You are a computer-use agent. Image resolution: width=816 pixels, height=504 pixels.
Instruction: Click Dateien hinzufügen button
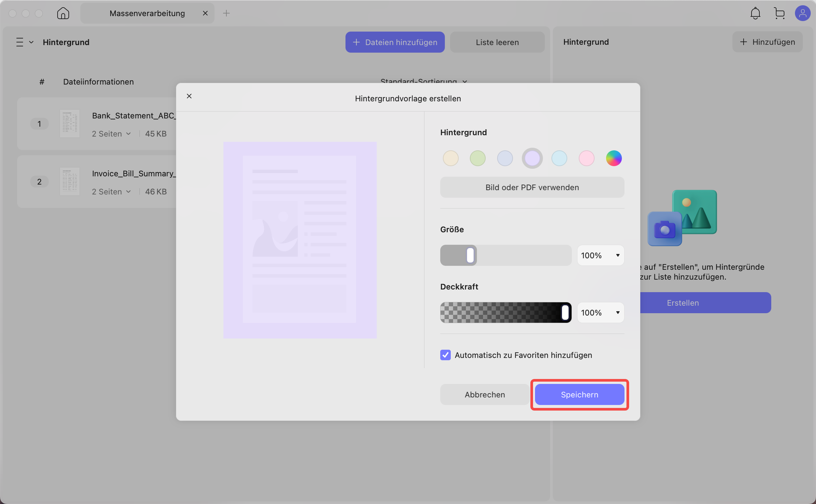[395, 42]
